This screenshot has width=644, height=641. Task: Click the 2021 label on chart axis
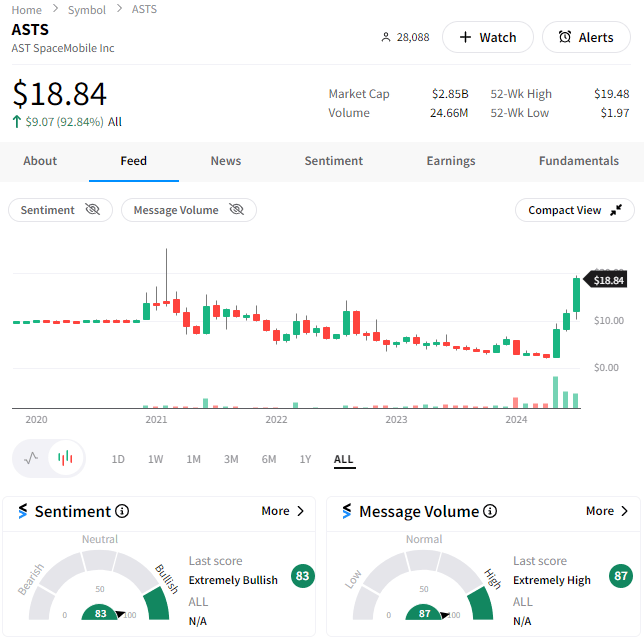click(156, 420)
